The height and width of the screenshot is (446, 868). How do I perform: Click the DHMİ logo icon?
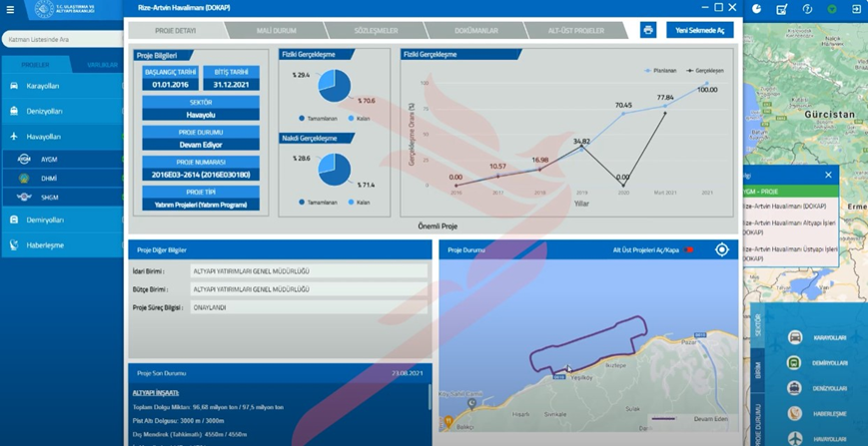click(x=24, y=178)
